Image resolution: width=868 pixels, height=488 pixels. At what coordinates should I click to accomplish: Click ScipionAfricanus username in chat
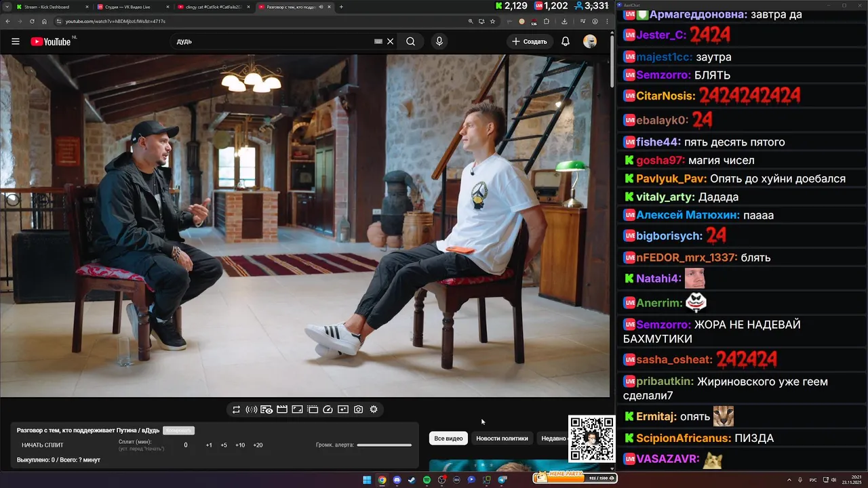[x=684, y=439]
